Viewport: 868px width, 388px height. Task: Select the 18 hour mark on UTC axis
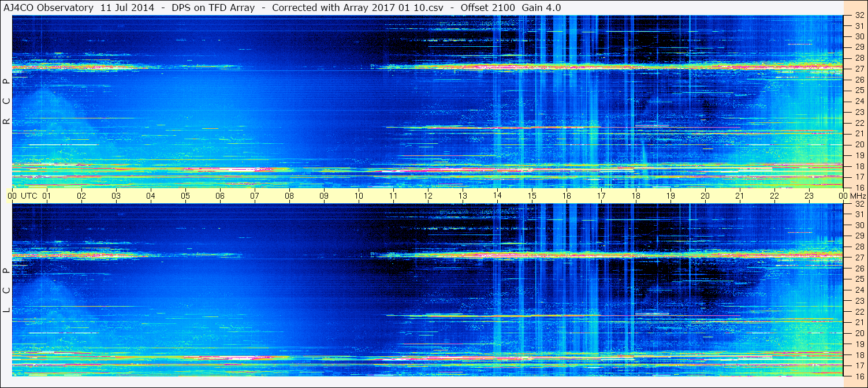click(x=636, y=196)
